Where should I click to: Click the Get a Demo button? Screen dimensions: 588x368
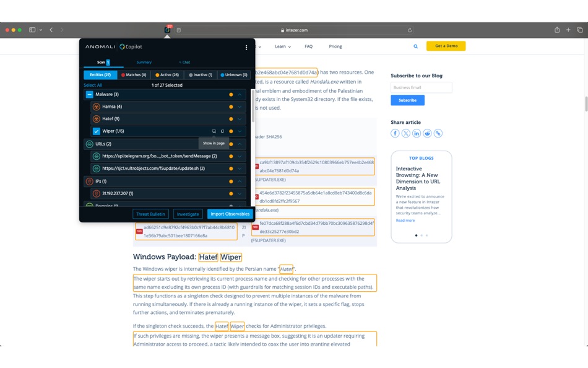click(446, 46)
